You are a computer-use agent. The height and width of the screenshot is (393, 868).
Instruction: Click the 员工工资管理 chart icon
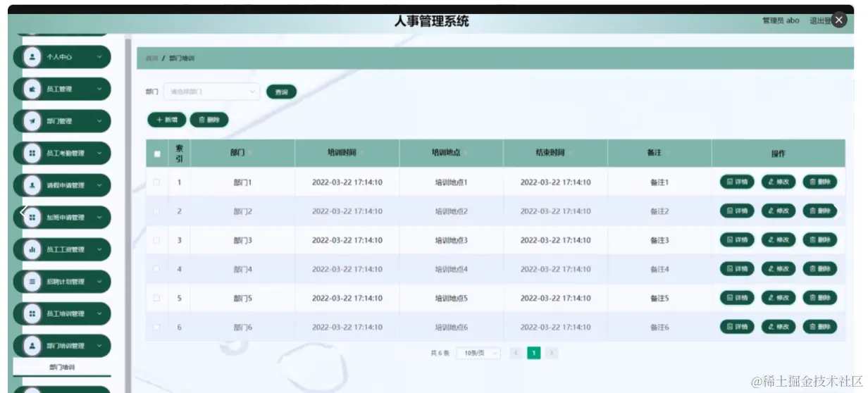click(x=31, y=249)
